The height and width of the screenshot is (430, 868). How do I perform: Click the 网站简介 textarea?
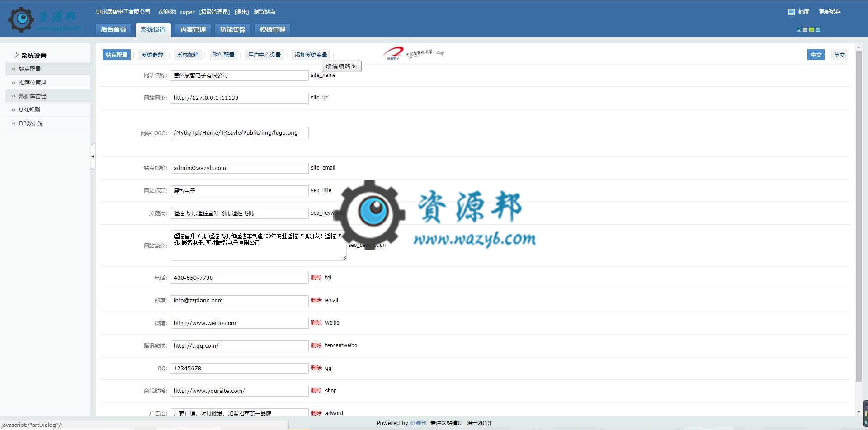(259, 246)
